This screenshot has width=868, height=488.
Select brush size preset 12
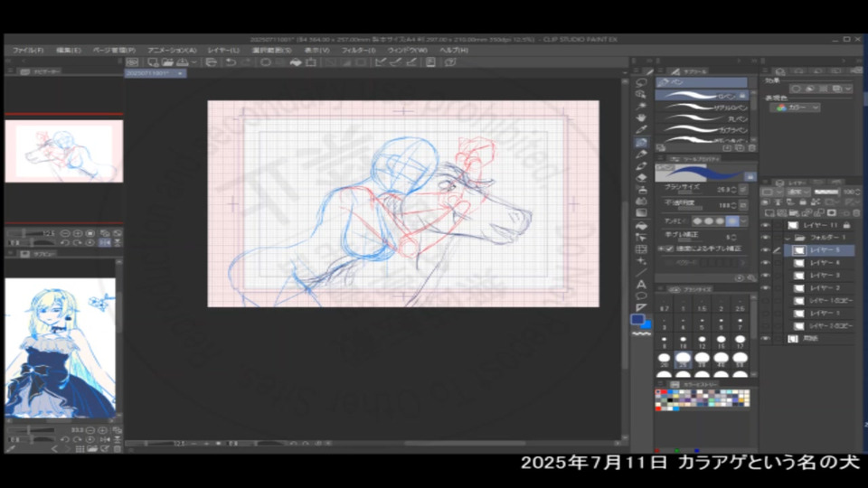702,342
